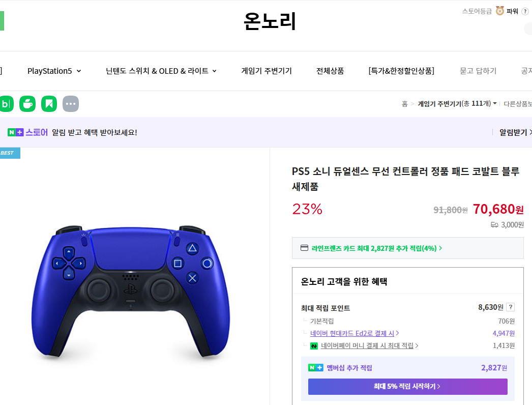This screenshot has width=532, height=405.
Task: Click the store grade help question mark
Action: [x=525, y=11]
